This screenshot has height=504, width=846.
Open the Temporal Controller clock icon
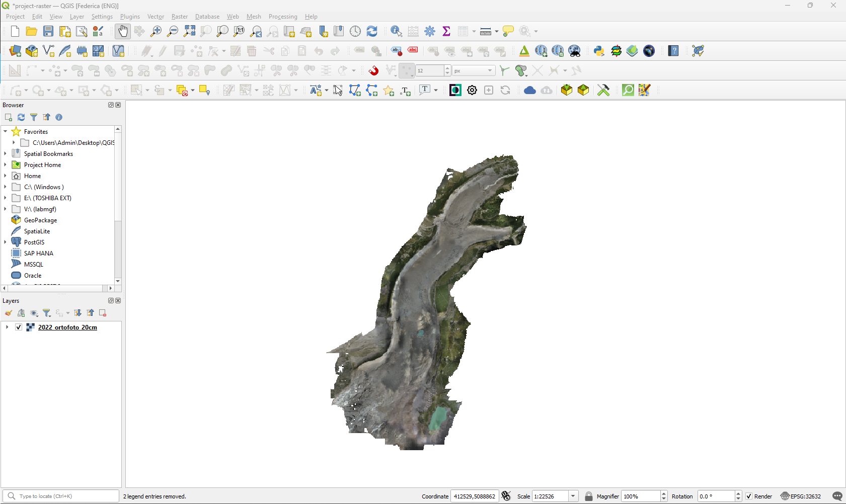[x=355, y=31]
